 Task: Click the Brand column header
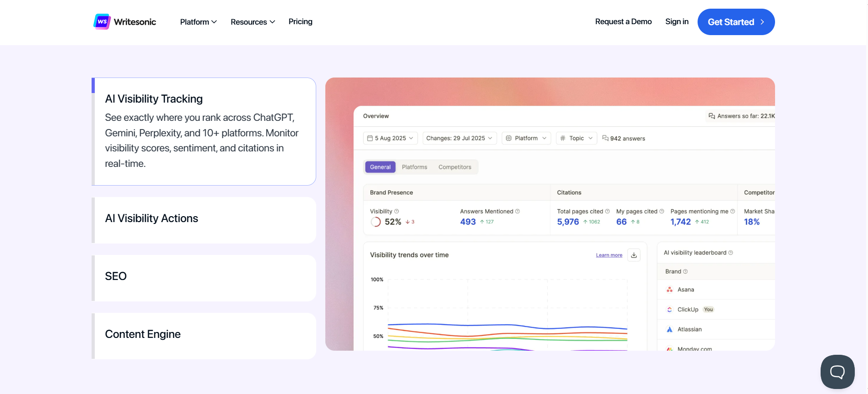tap(673, 271)
